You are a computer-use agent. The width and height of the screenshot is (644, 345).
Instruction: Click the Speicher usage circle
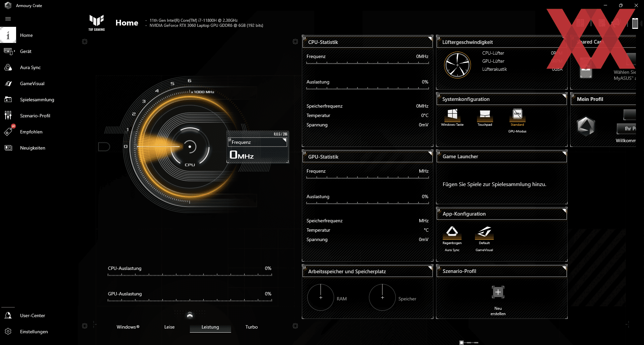tap(382, 297)
